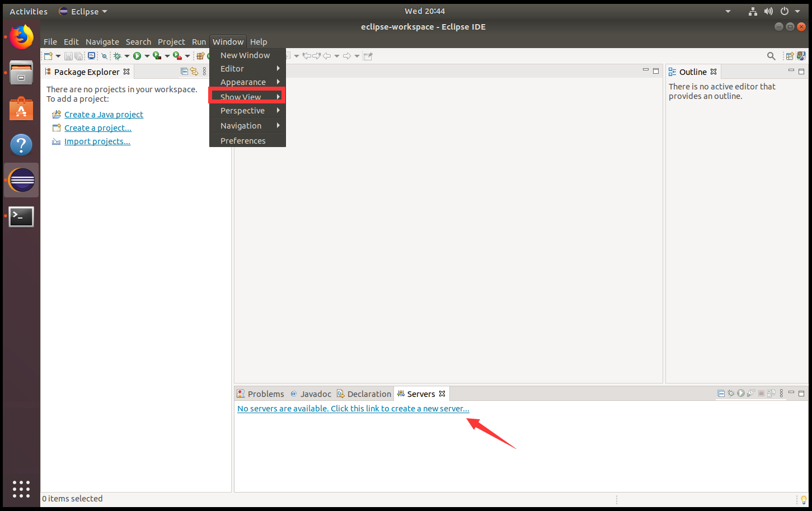Screen dimensions: 812x511
Task: Click the External Tools run icon
Action: pos(177,56)
